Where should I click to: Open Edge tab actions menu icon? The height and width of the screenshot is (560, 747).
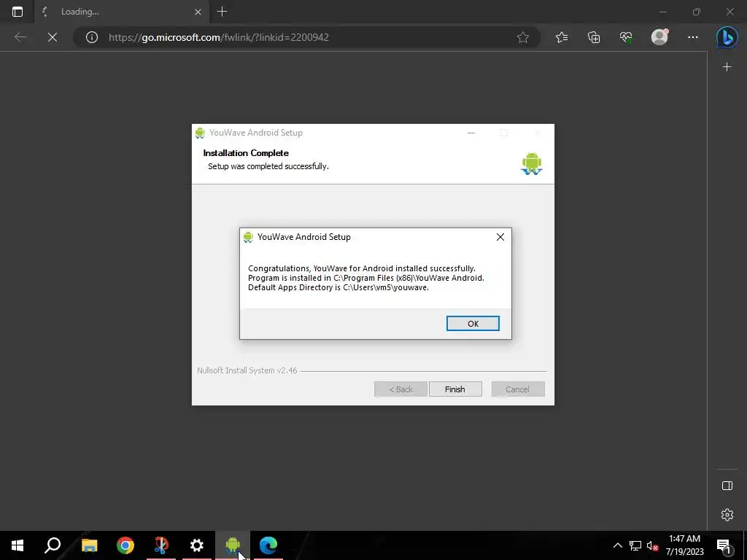[x=18, y=12]
